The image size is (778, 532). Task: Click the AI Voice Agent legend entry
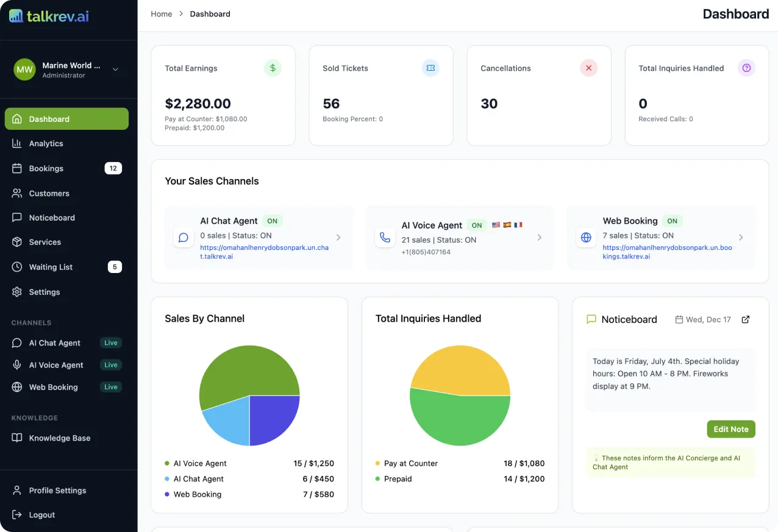click(x=249, y=463)
